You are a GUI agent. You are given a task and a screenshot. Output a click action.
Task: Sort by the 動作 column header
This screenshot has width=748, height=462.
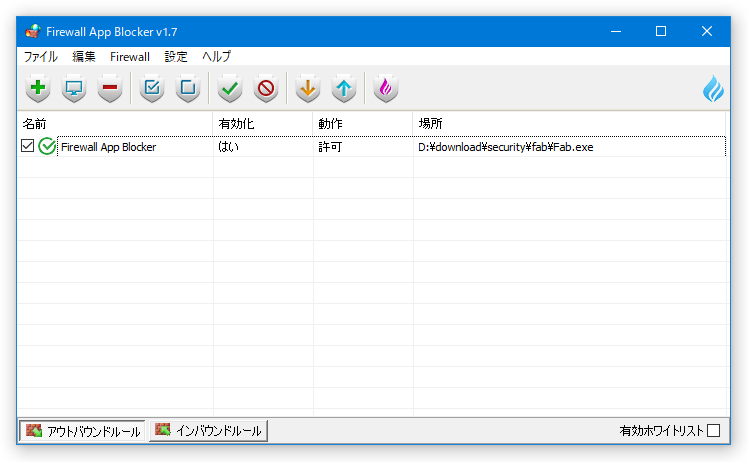[x=363, y=124]
